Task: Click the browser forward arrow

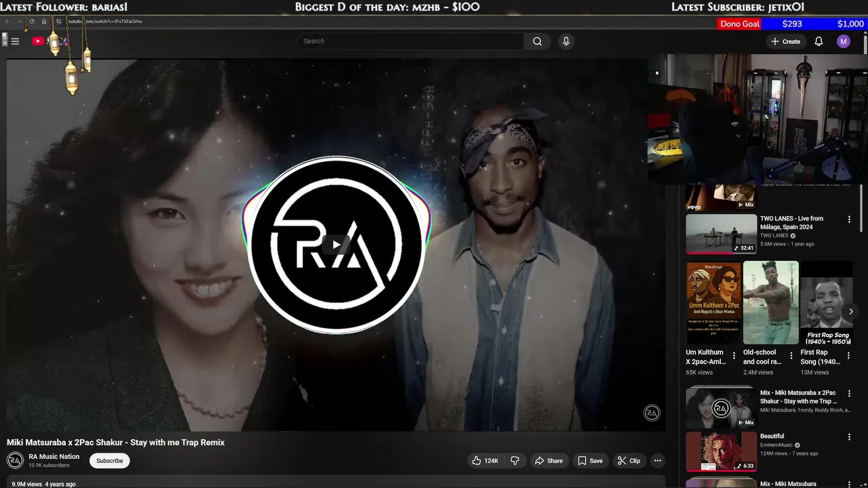Action: (x=19, y=22)
